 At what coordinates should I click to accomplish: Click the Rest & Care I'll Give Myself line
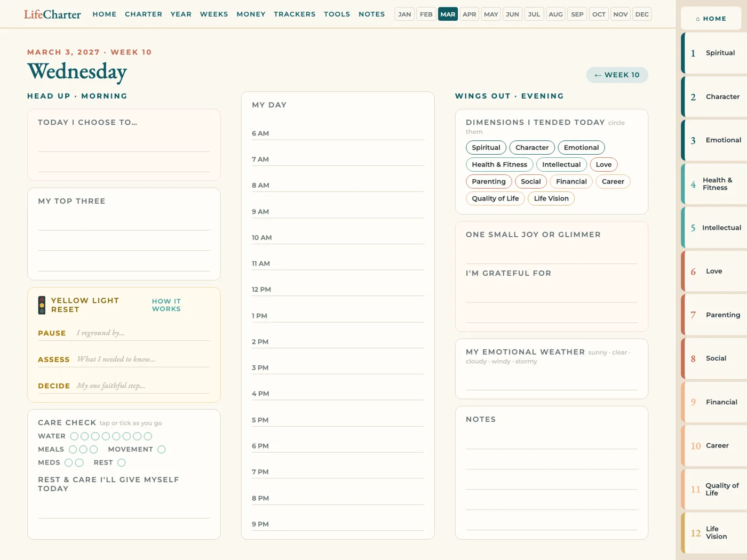coord(124,509)
